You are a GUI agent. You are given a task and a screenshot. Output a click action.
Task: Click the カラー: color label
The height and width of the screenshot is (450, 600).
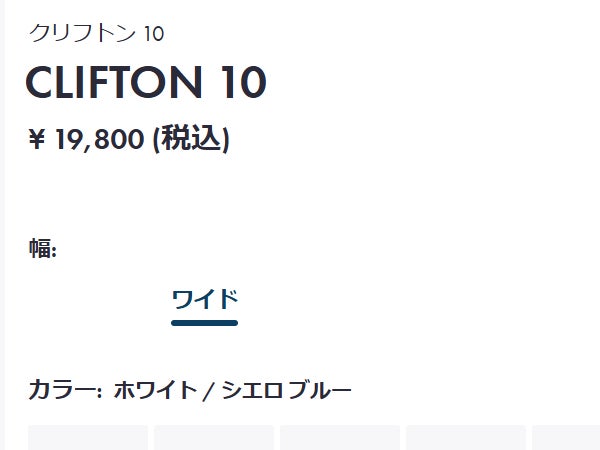[65, 389]
